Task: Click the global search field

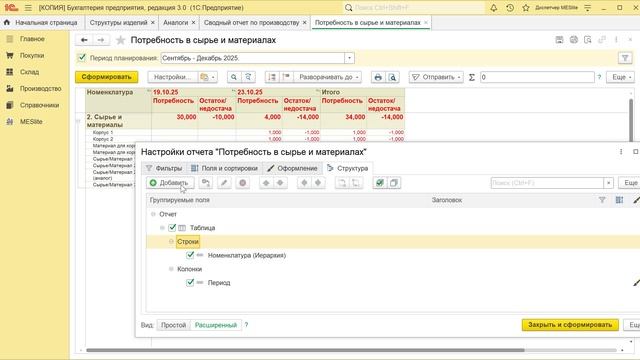Action: click(x=413, y=8)
